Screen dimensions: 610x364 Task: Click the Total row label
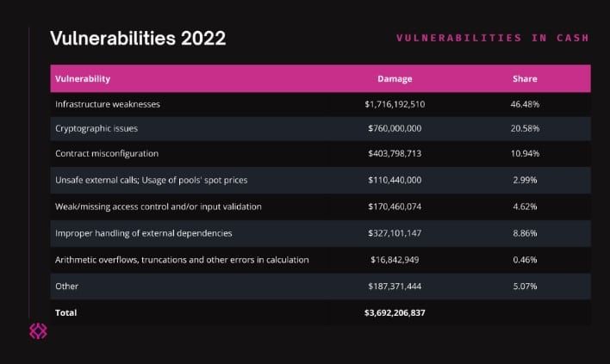(65, 312)
